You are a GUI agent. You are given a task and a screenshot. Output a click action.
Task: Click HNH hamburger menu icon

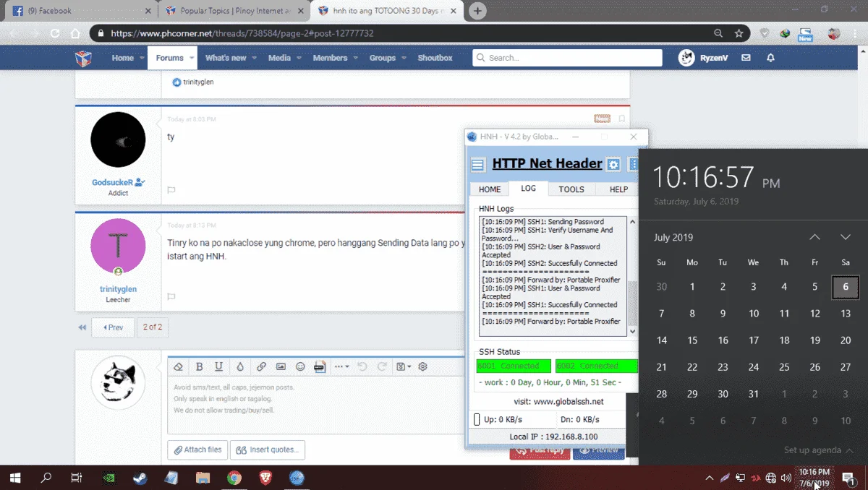[x=477, y=165]
